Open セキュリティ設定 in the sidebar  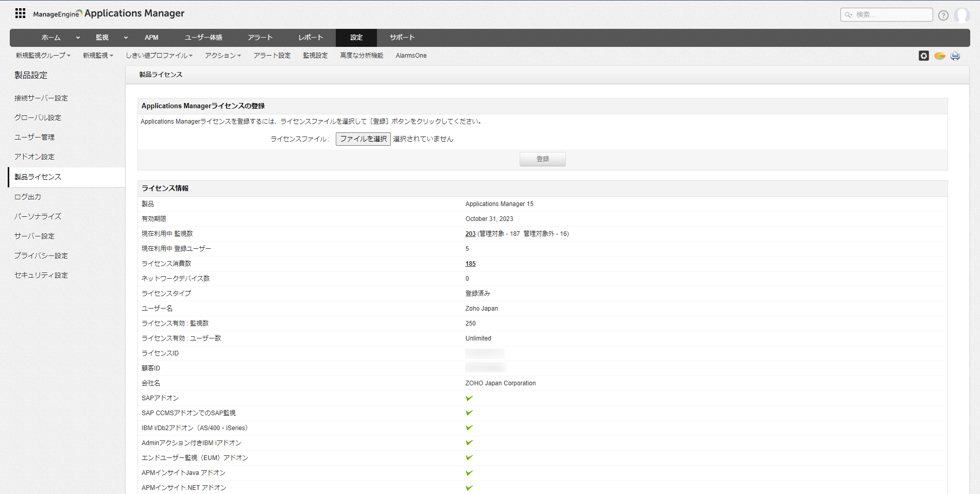(41, 275)
